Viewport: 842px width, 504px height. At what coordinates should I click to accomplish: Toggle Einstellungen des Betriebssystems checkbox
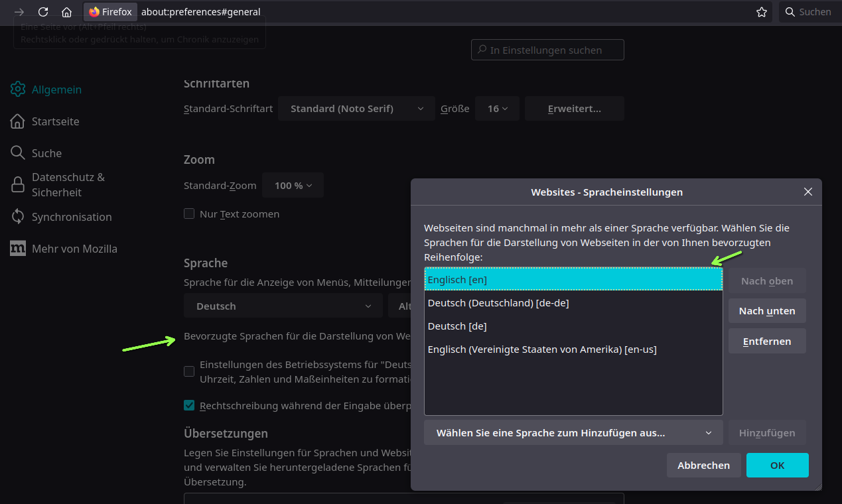pos(190,371)
